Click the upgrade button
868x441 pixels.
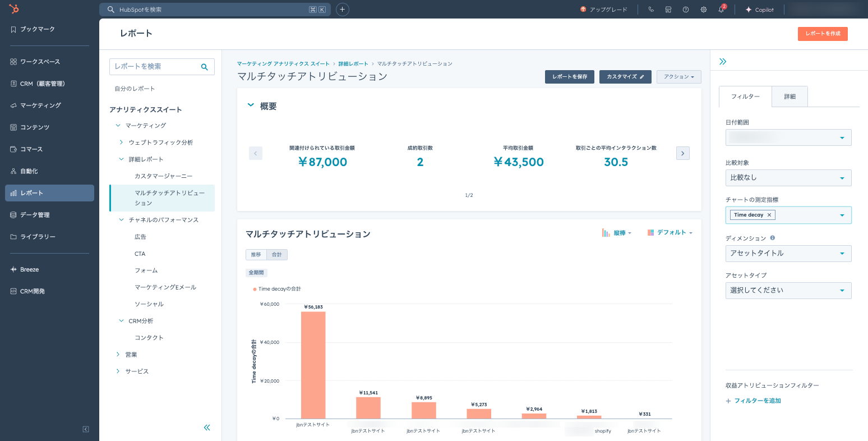pyautogui.click(x=604, y=10)
